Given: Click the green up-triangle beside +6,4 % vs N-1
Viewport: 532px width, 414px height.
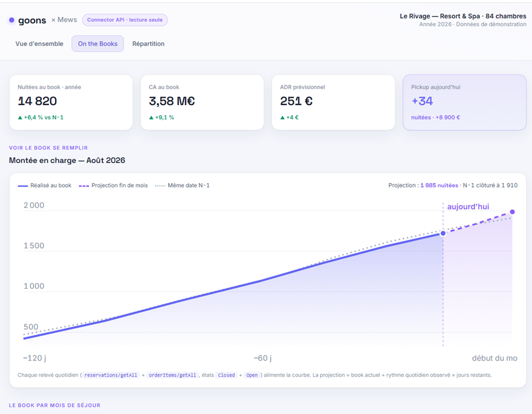Looking at the screenshot, I should (20, 117).
